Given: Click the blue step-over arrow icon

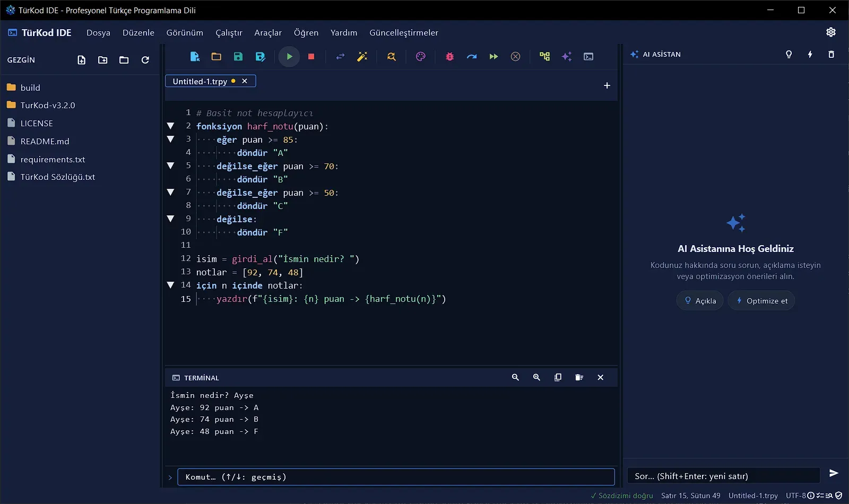Looking at the screenshot, I should pos(472,57).
